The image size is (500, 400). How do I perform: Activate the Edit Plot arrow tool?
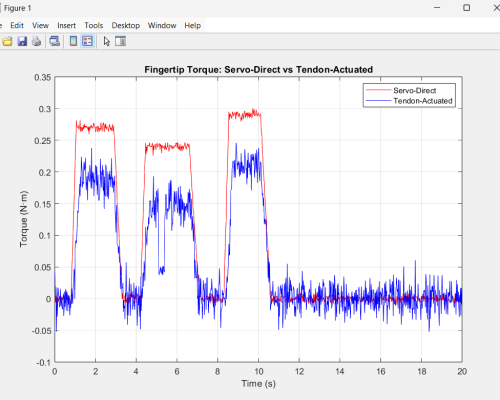coord(107,41)
